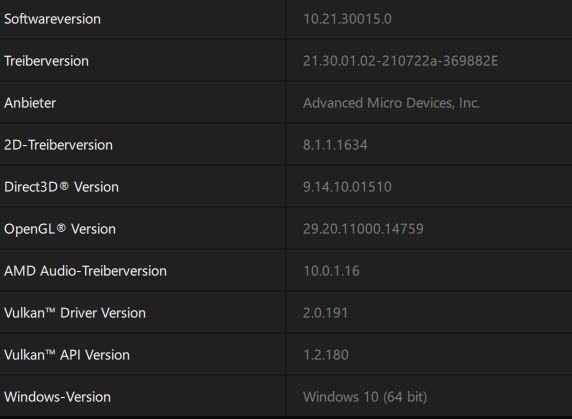Click the Windows 10 (64 bit) value
Viewport: 572px width, 419px height.
point(365,397)
